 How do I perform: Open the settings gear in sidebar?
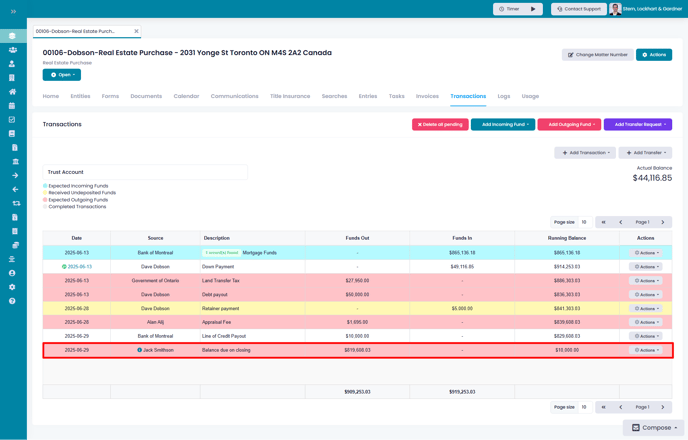pos(12,287)
